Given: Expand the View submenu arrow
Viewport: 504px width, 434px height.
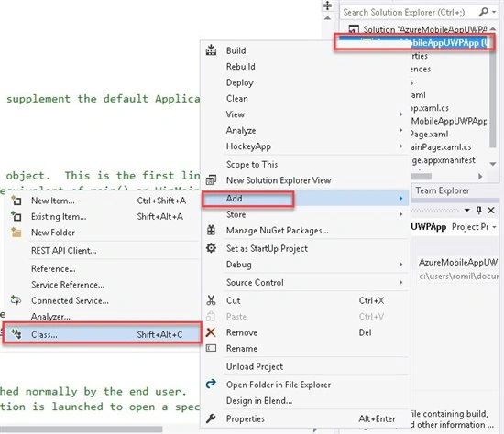Looking at the screenshot, I should pos(400,114).
